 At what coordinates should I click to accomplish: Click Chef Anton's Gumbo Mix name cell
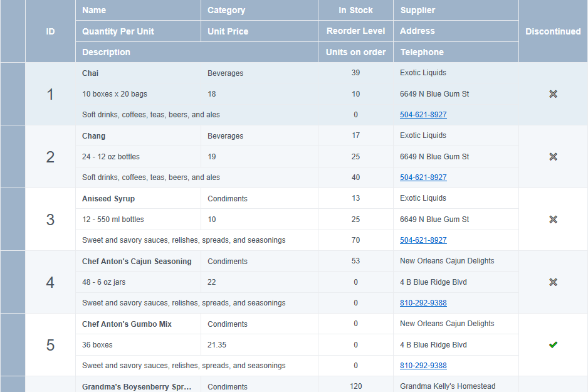click(138, 324)
